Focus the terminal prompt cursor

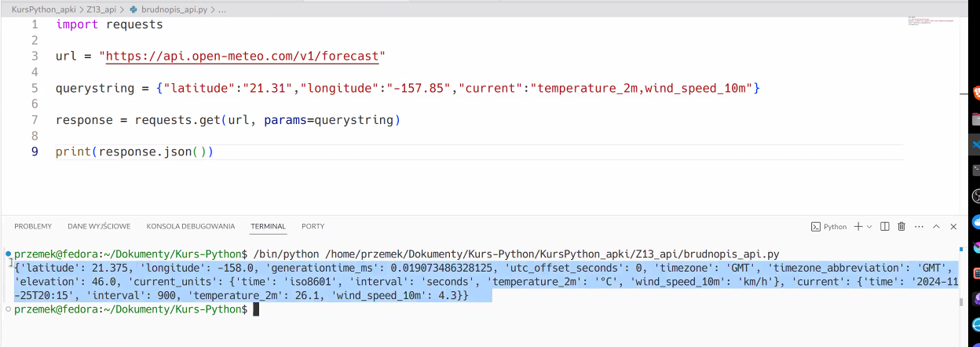(254, 309)
